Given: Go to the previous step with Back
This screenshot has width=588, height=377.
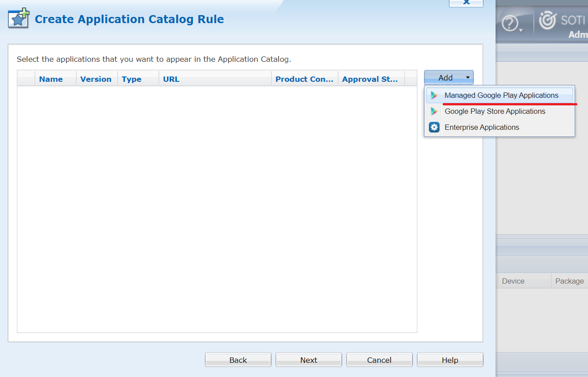Looking at the screenshot, I should 238,360.
